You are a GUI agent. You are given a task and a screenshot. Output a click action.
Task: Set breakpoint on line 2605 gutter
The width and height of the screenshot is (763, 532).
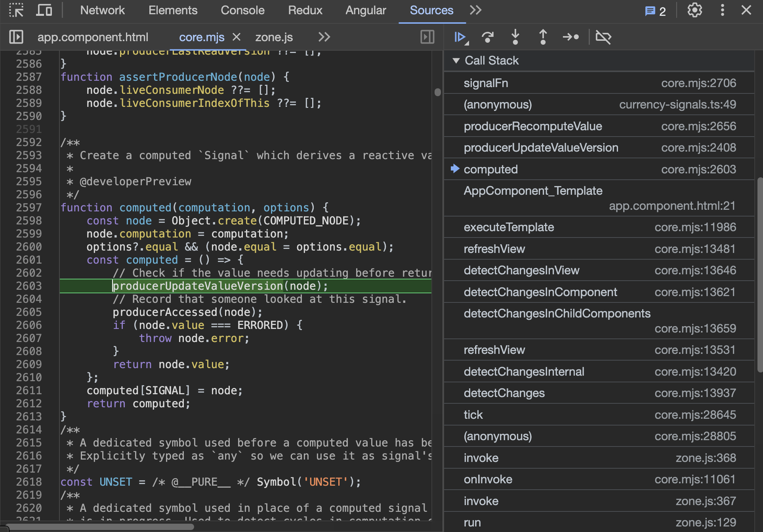(29, 312)
